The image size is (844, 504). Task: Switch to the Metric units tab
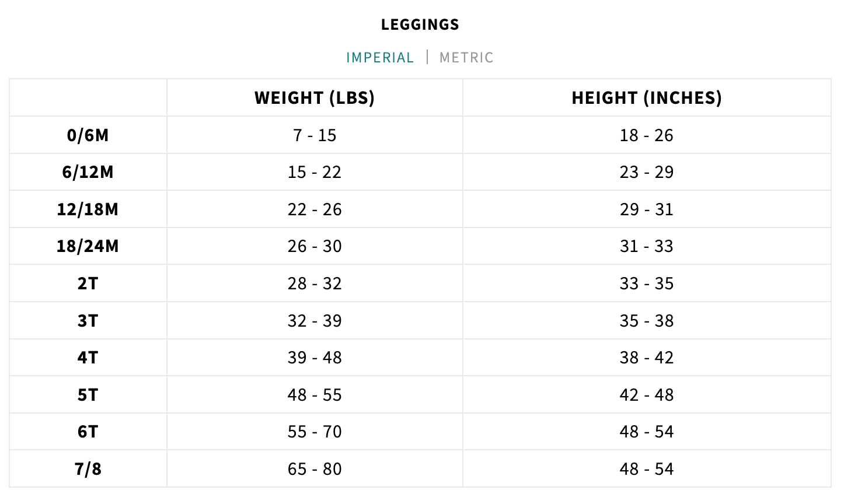point(466,58)
